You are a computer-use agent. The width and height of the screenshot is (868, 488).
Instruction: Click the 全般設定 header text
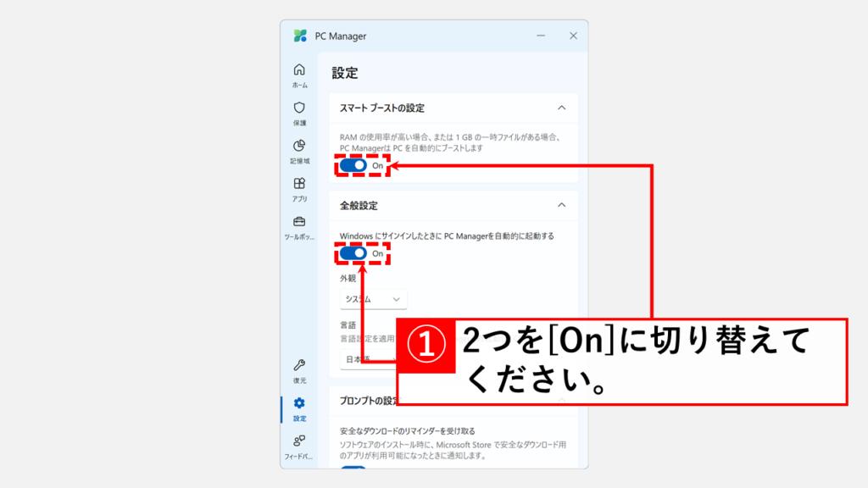tap(359, 206)
